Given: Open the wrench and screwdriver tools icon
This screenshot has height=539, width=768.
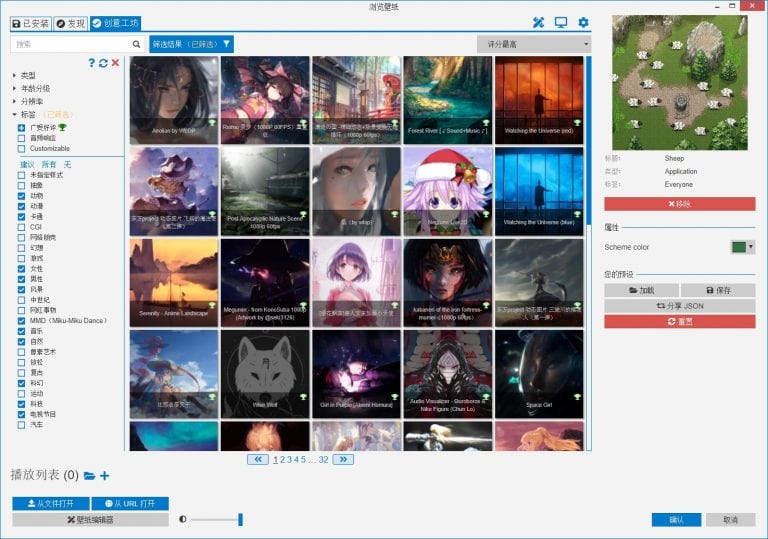Looking at the screenshot, I should coord(538,23).
